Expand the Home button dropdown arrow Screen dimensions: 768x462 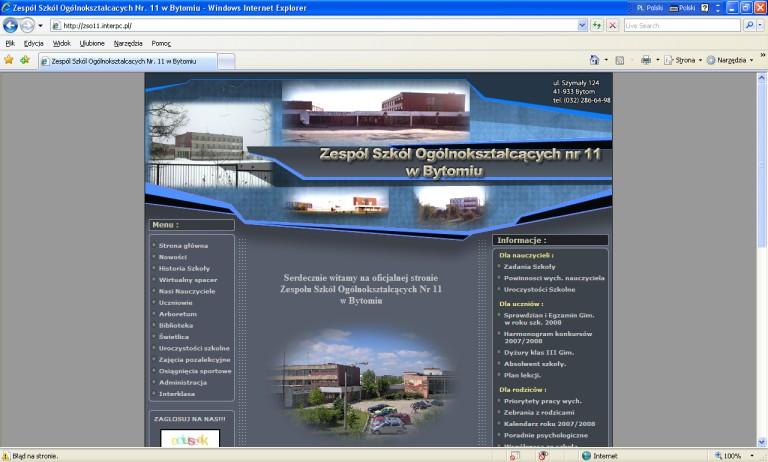tap(606, 60)
